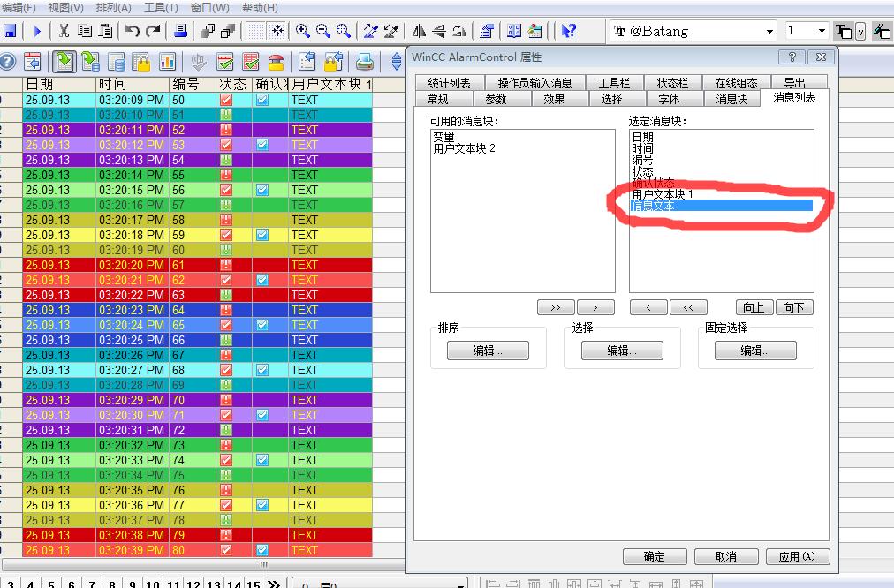Screen dimensions: 894x588
Task: Start runtime with the blue play arrow
Action: pyautogui.click(x=37, y=31)
